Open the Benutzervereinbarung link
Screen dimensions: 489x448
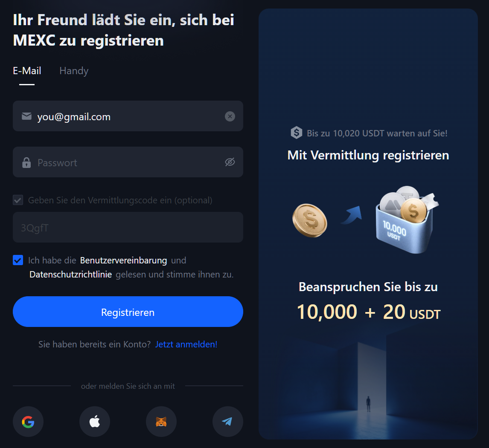pyautogui.click(x=123, y=260)
